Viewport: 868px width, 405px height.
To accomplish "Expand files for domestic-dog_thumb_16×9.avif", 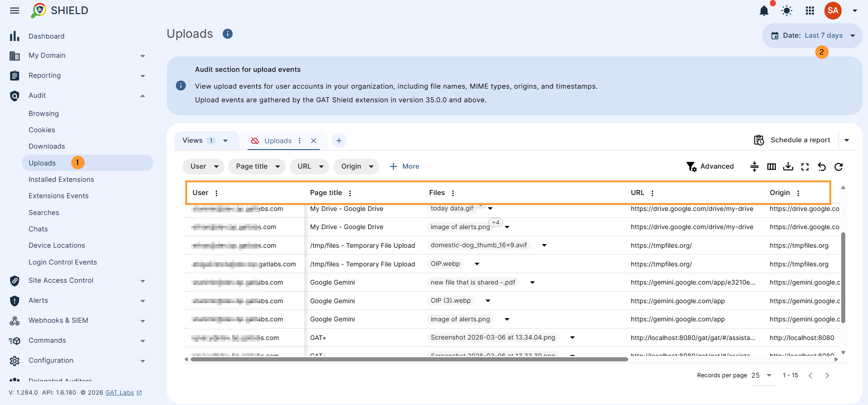I will [544, 245].
